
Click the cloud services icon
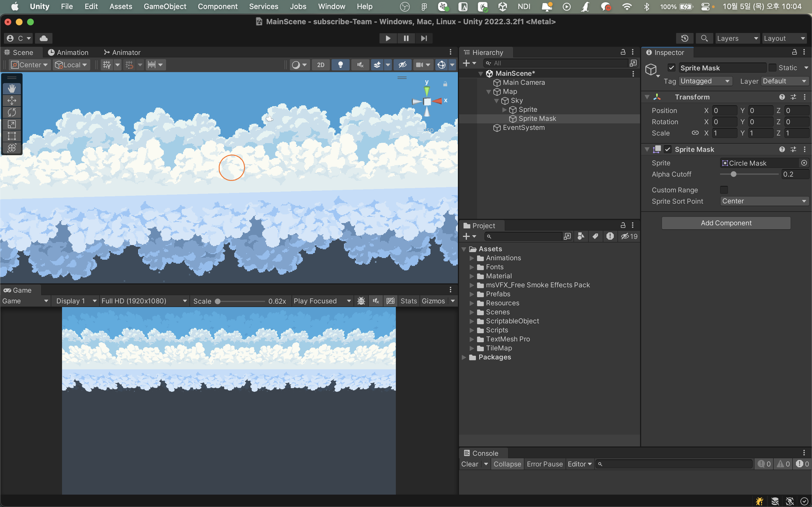pyautogui.click(x=44, y=38)
